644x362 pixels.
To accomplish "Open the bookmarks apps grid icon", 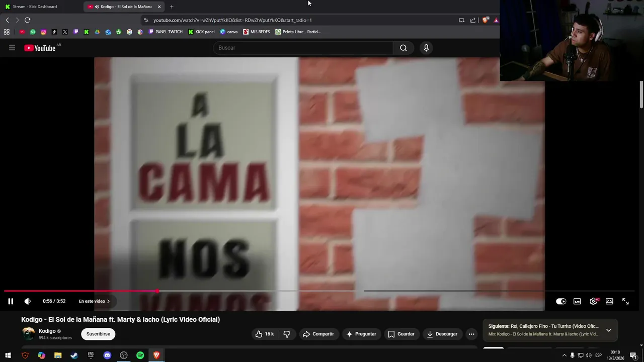I will coord(7,32).
